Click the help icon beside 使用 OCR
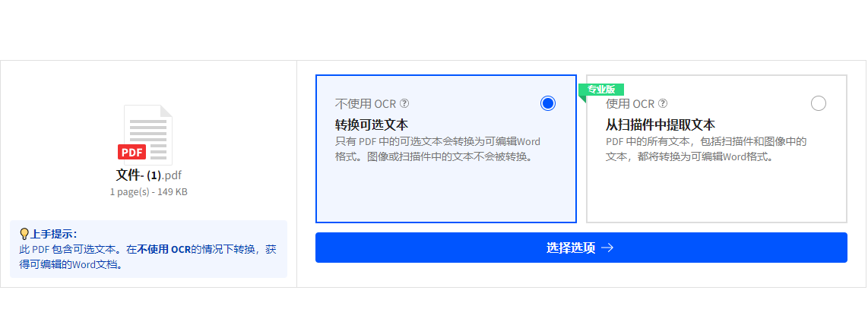Image resolution: width=868 pixels, height=325 pixels. (x=664, y=103)
